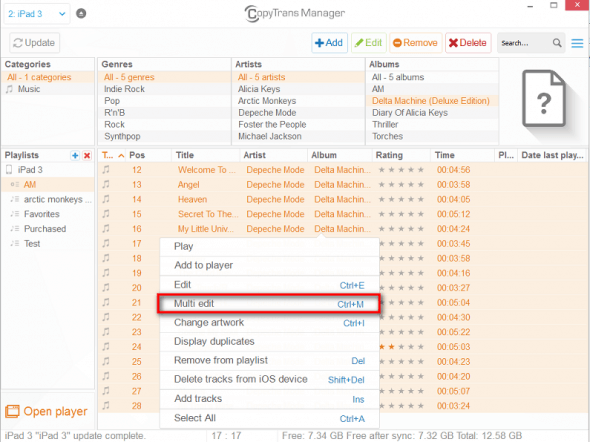Select Depeche Mode in Artists list
590x442 pixels.
click(x=299, y=113)
